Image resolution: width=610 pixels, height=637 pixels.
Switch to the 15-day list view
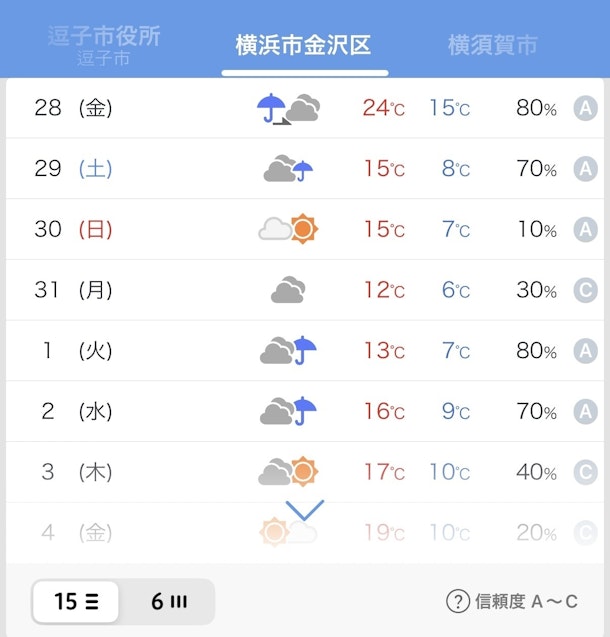pos(76,602)
